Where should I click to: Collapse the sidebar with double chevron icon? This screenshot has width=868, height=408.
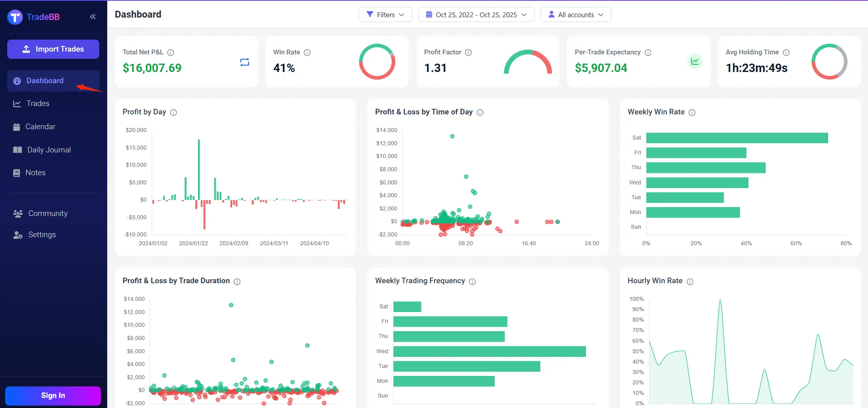(93, 16)
